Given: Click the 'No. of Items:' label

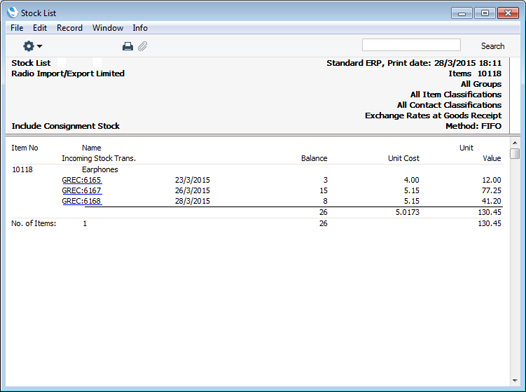Looking at the screenshot, I should 34,223.
